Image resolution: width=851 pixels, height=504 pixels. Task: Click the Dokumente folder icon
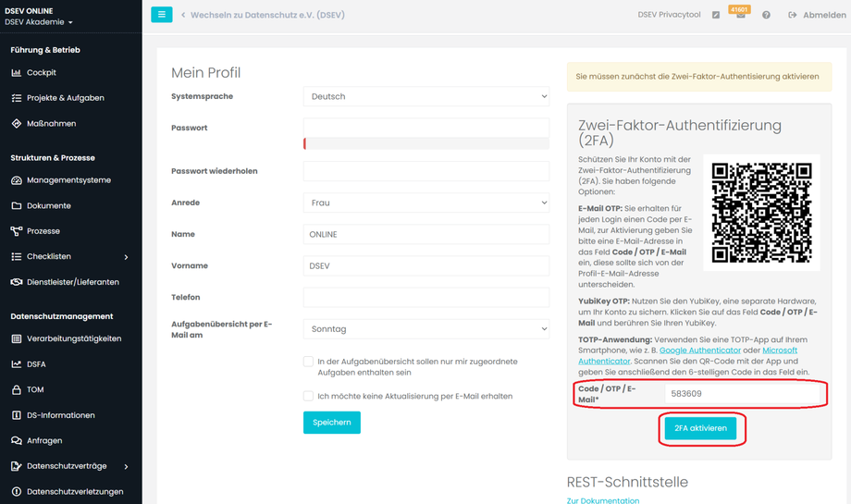pos(17,205)
